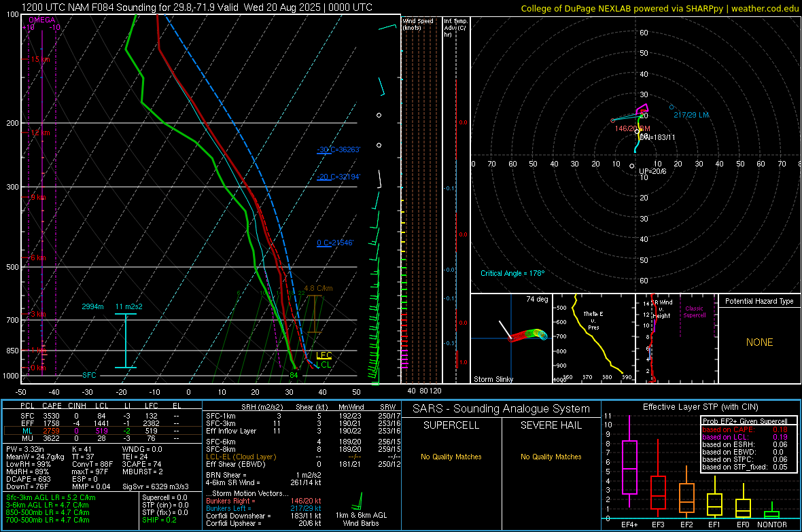Click the yellow LFC label on skew-T

[x=324, y=355]
